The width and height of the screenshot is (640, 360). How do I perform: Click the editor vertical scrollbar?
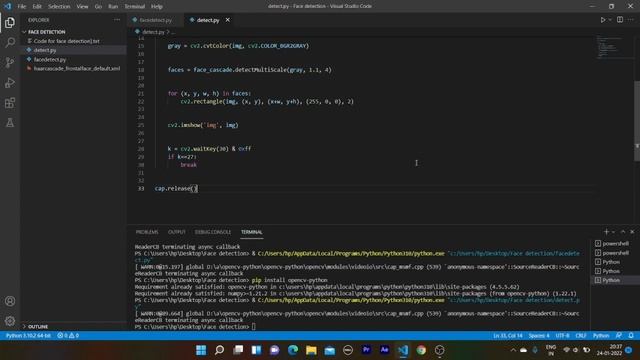[637, 120]
